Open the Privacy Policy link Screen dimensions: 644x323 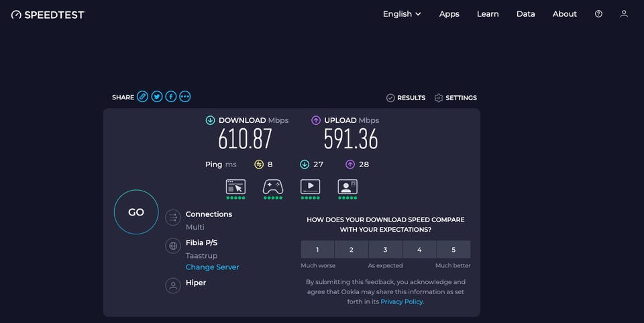402,302
